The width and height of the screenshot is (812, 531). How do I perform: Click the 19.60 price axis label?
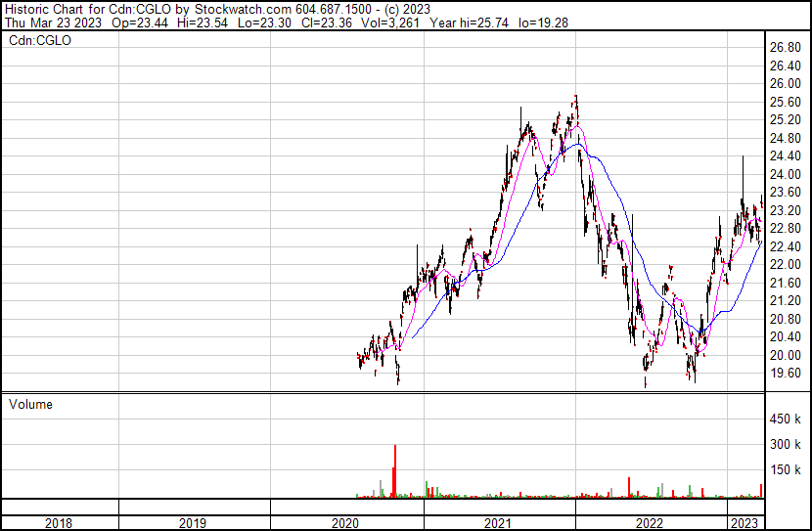(787, 374)
